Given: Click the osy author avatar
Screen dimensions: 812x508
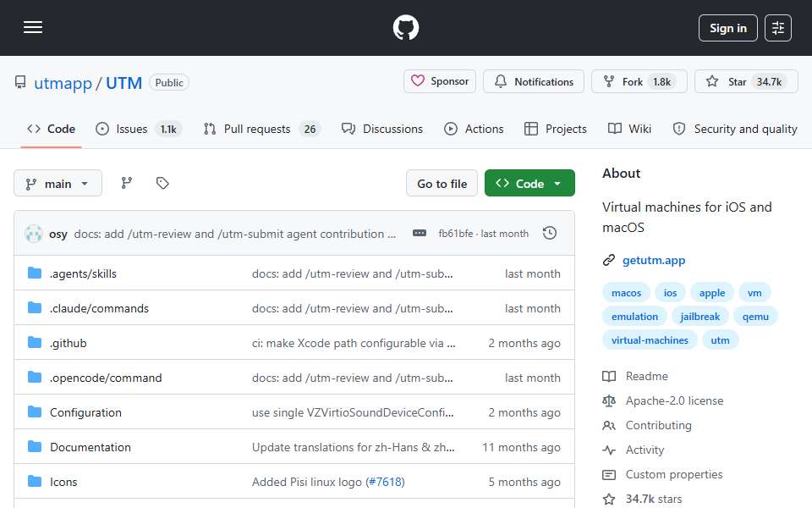Looking at the screenshot, I should (x=34, y=234).
